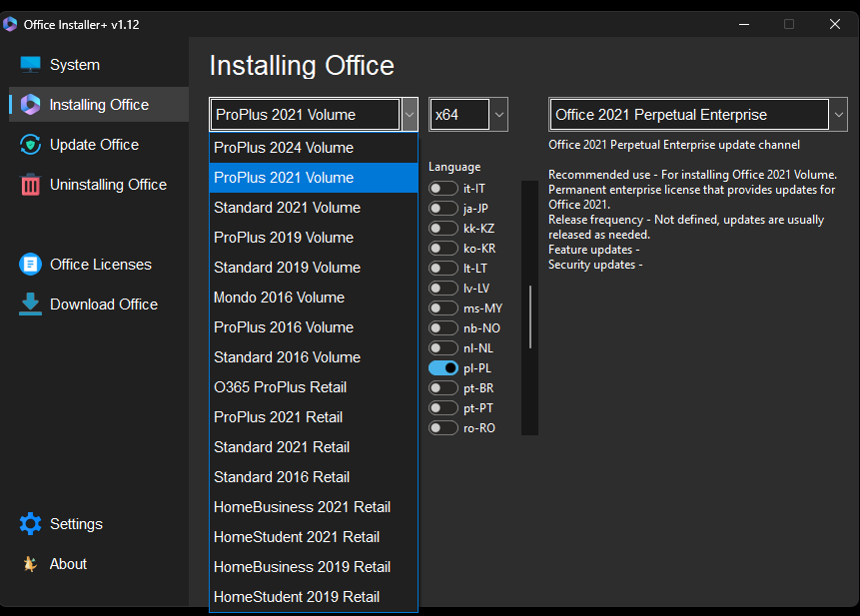Enable the ja-JP language toggle
Screen dimensions: 860x616
(x=443, y=209)
